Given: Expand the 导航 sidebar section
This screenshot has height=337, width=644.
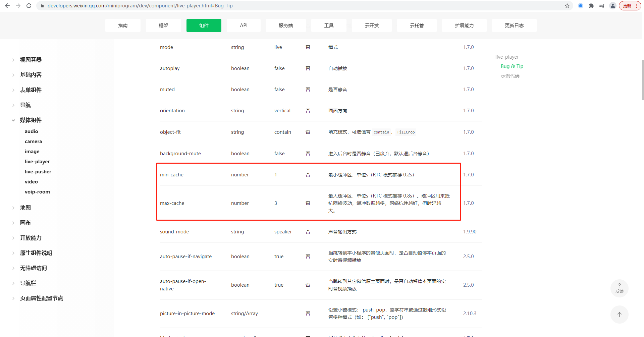Looking at the screenshot, I should click(25, 105).
